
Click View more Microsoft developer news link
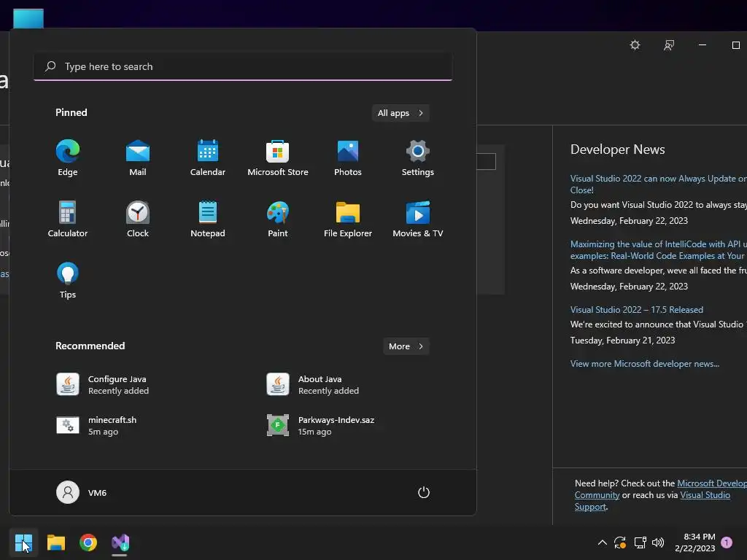click(645, 364)
